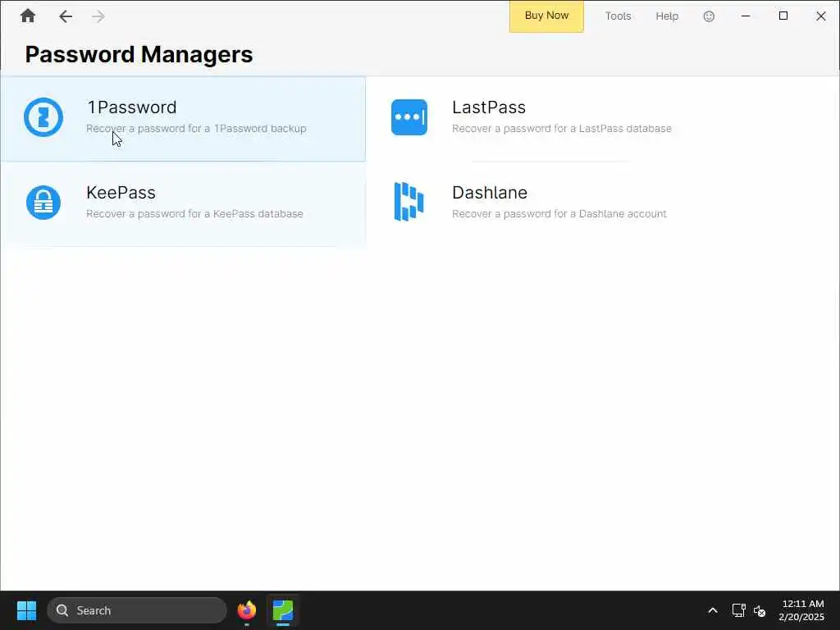Screen dimensions: 840x630
Task: Open the feedback smiley face icon
Action: click(709, 16)
